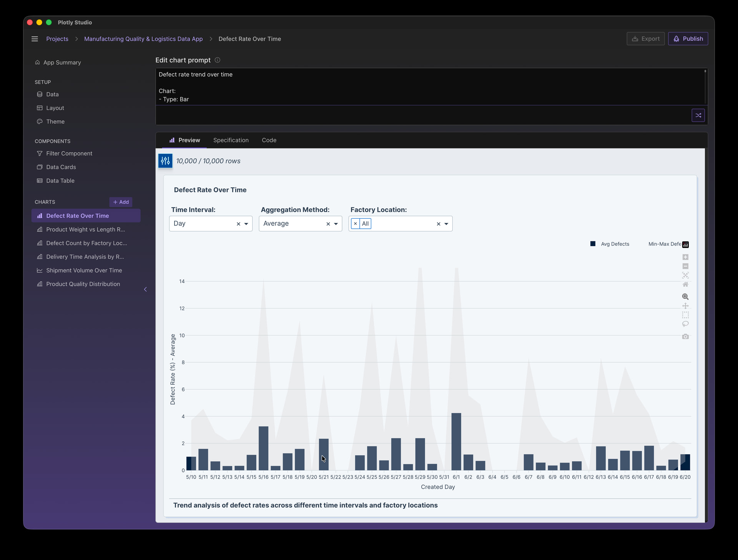Switch to the Specification tab
The image size is (738, 560).
click(231, 140)
